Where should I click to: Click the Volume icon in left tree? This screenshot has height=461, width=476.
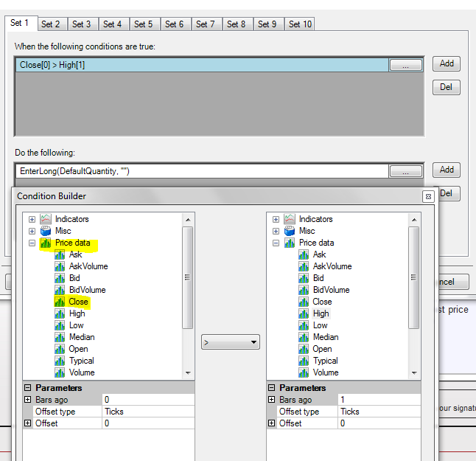tap(60, 373)
